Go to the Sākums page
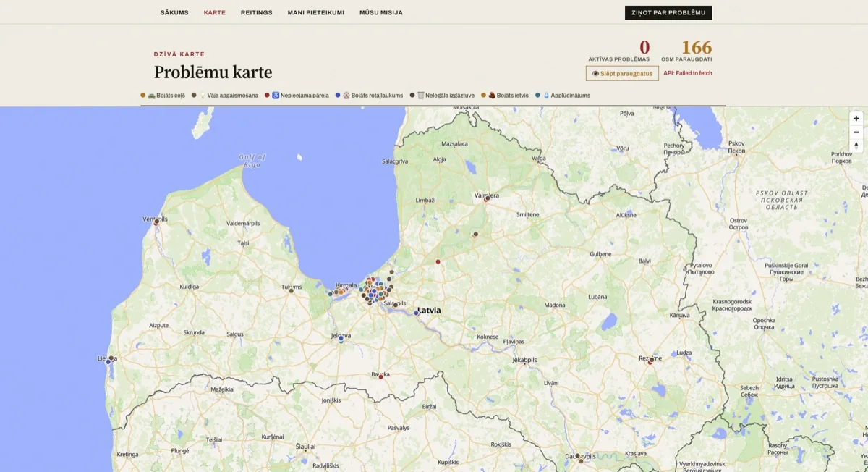This screenshot has height=472, width=868. click(174, 12)
